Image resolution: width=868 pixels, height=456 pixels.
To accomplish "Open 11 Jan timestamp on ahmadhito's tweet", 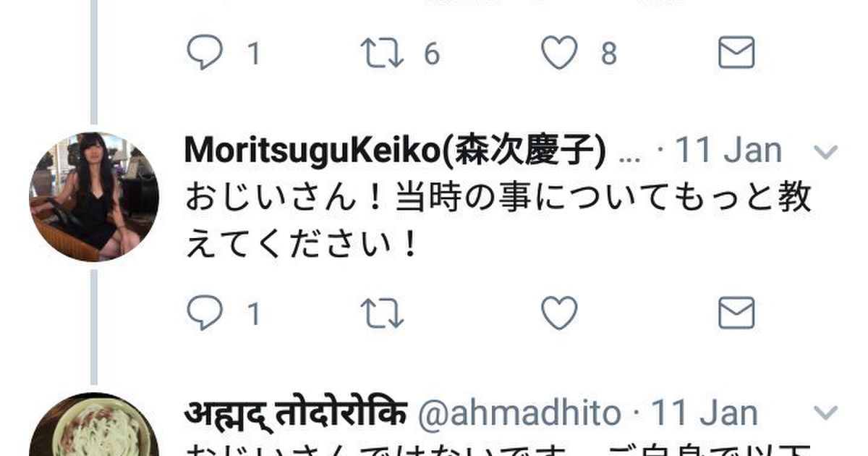I will coord(705,413).
